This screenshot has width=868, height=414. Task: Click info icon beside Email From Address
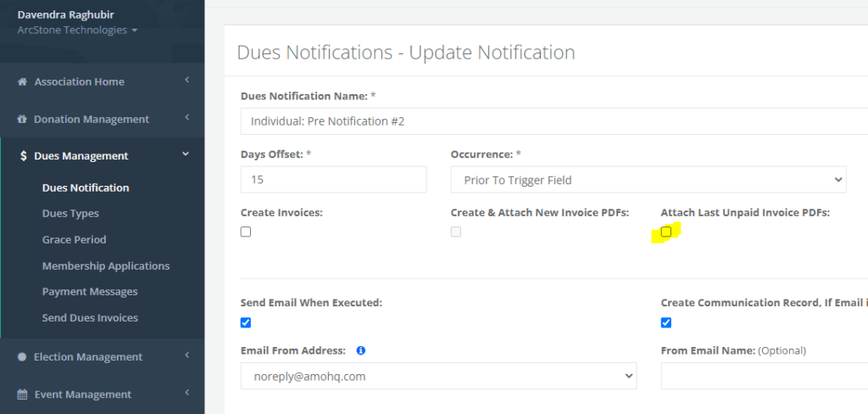pos(361,350)
